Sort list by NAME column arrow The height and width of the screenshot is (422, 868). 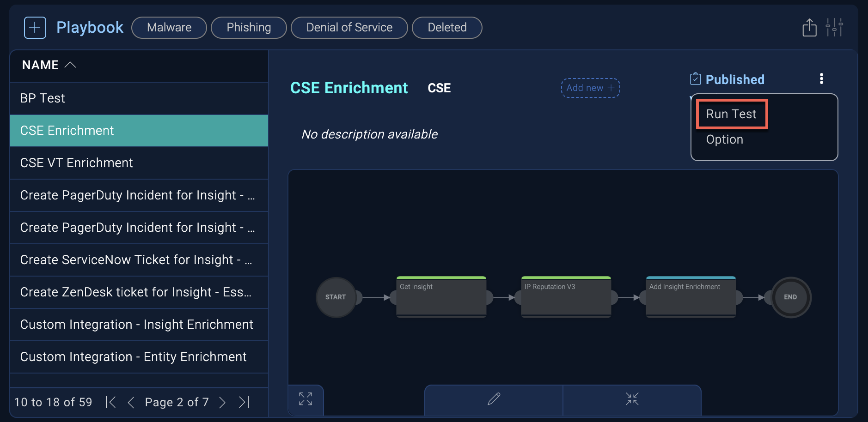pos(70,65)
